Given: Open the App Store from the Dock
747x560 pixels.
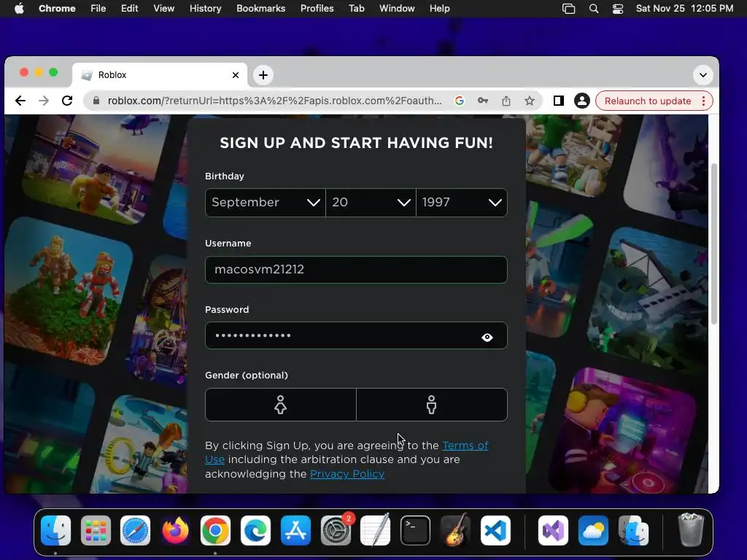Looking at the screenshot, I should [295, 531].
